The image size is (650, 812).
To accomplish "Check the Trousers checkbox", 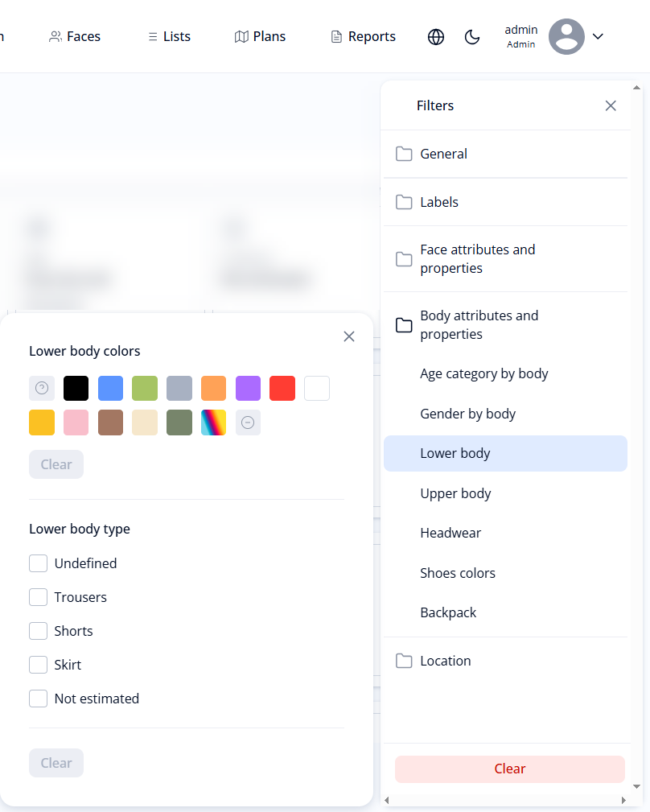I will tap(38, 597).
